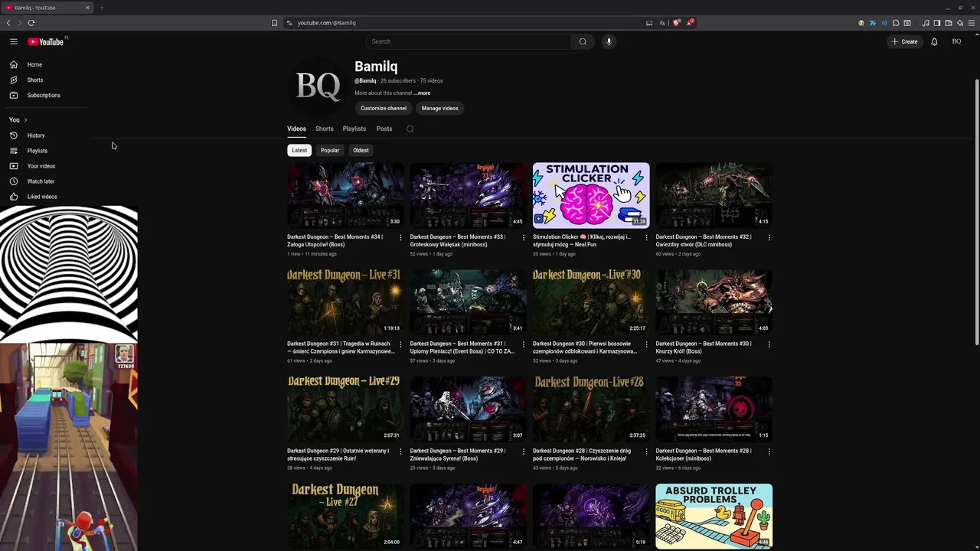Viewport: 980px width, 551px height.
Task: Expand channel description with ...more
Action: coord(422,93)
